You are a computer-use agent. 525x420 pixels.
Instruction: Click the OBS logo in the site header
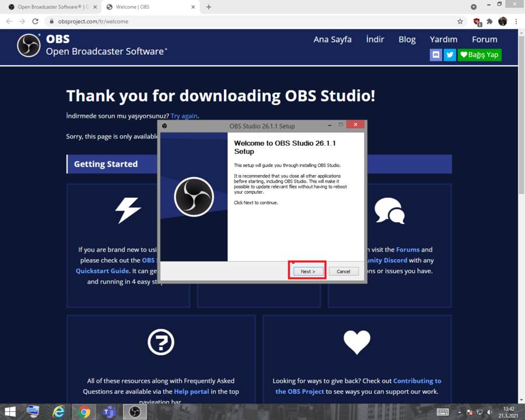click(x=29, y=45)
